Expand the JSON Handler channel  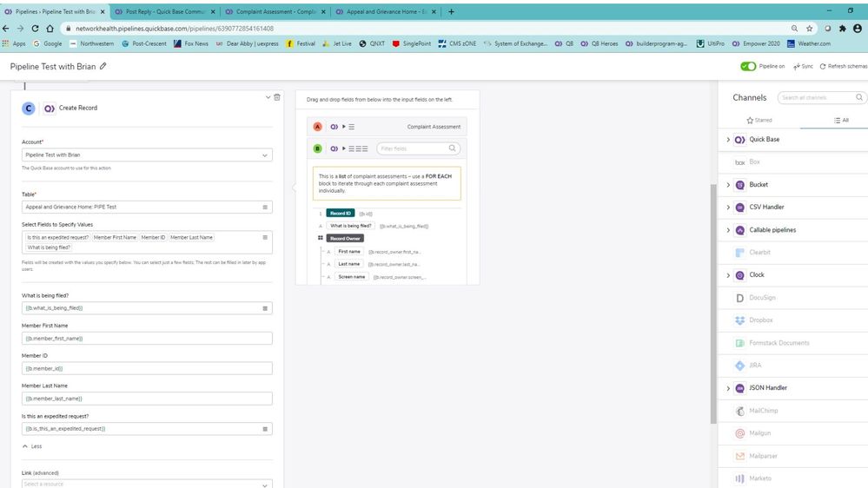pos(728,388)
